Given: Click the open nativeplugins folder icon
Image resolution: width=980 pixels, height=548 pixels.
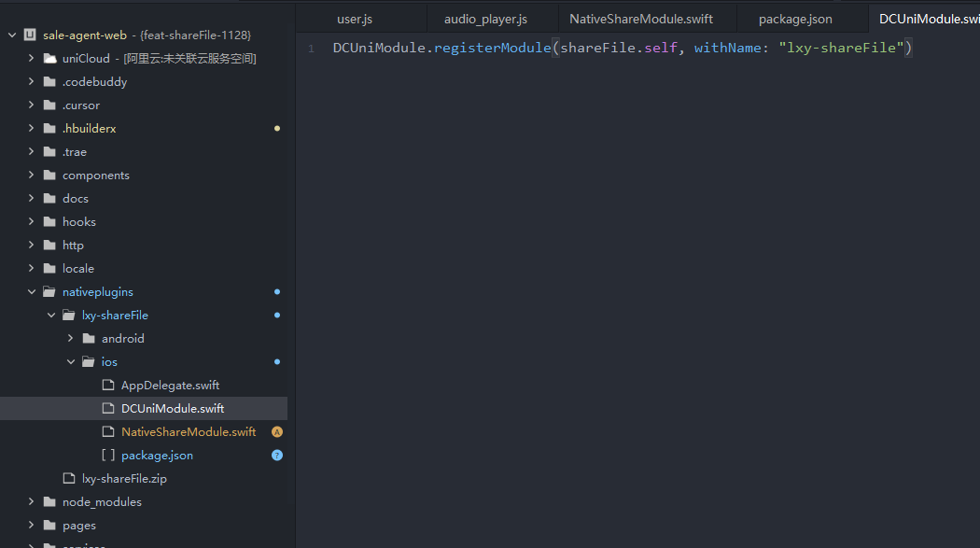Looking at the screenshot, I should tap(49, 292).
